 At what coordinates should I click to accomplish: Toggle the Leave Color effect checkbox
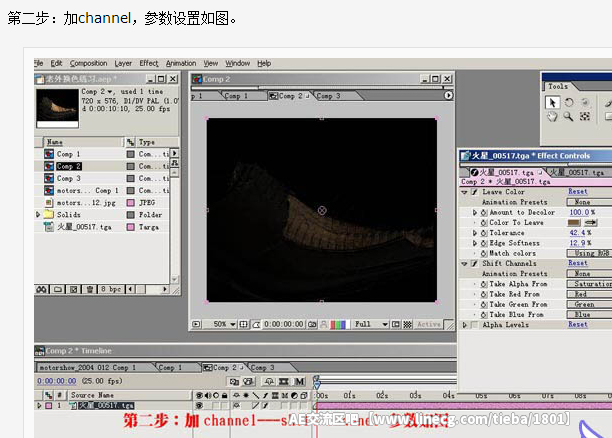(x=474, y=192)
